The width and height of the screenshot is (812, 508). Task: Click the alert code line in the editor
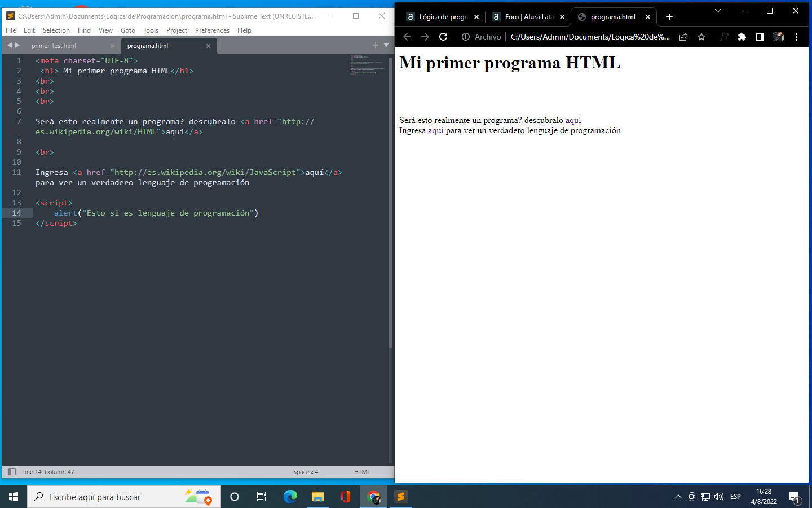156,213
